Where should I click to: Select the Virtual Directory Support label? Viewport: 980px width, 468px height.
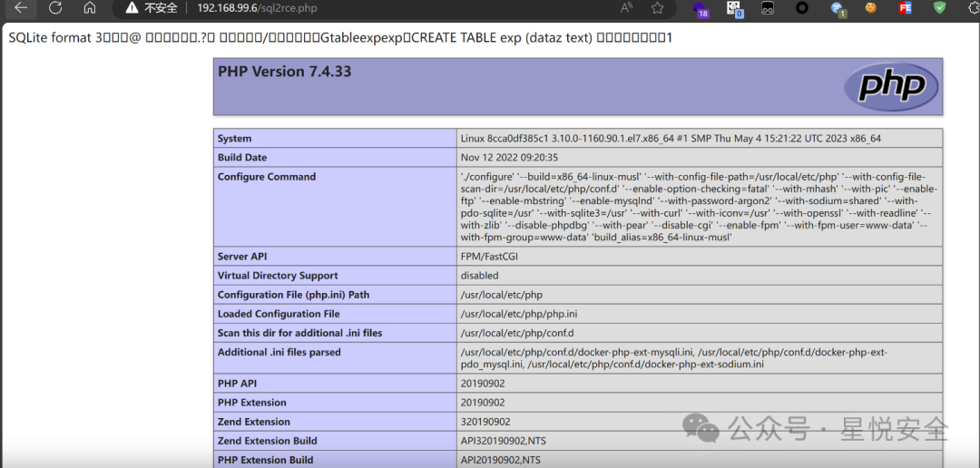click(x=278, y=275)
